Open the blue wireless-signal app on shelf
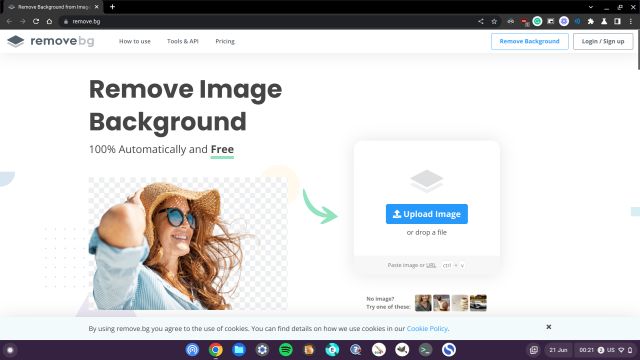Viewport: 640px width, 360px height. [192, 350]
